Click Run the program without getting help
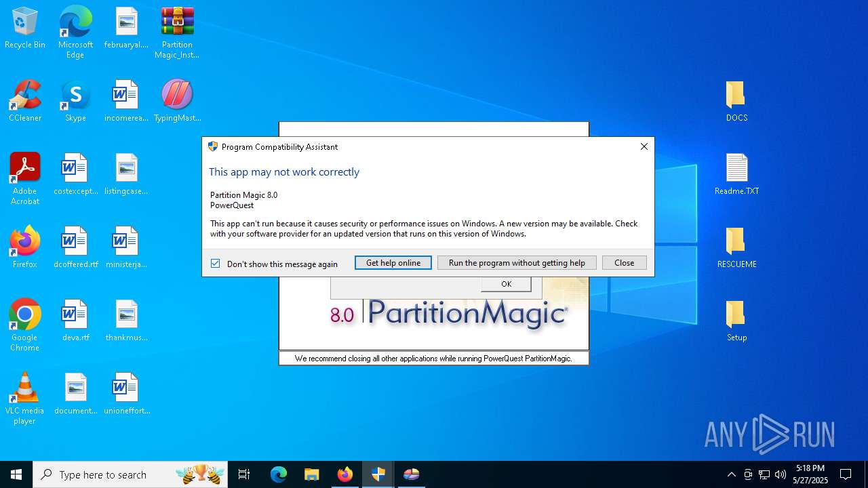Image resolution: width=868 pixels, height=488 pixels. 517,263
